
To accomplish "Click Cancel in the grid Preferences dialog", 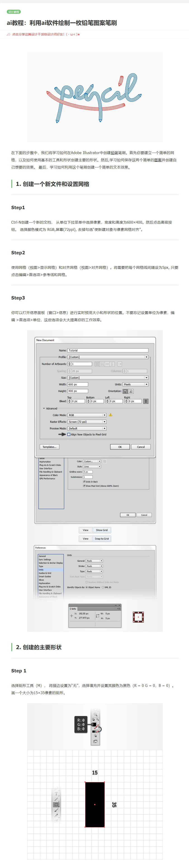I will click(144, 515).
